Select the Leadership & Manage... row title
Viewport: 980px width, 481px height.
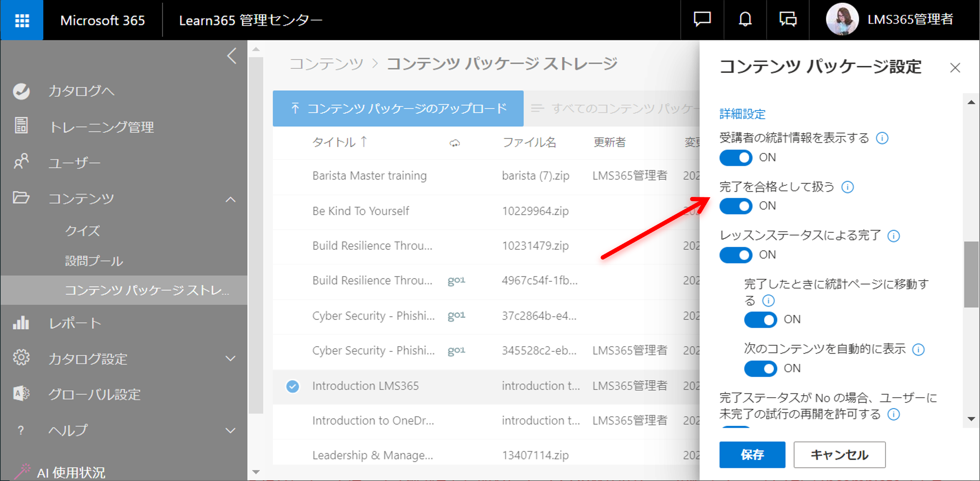pyautogui.click(x=373, y=455)
